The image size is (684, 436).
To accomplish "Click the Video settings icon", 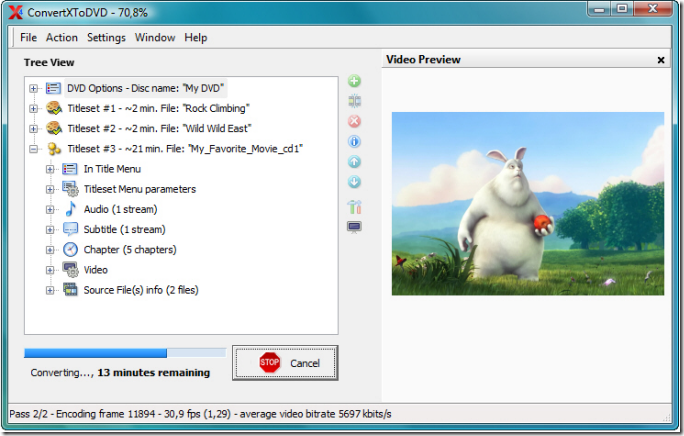I will (x=70, y=270).
